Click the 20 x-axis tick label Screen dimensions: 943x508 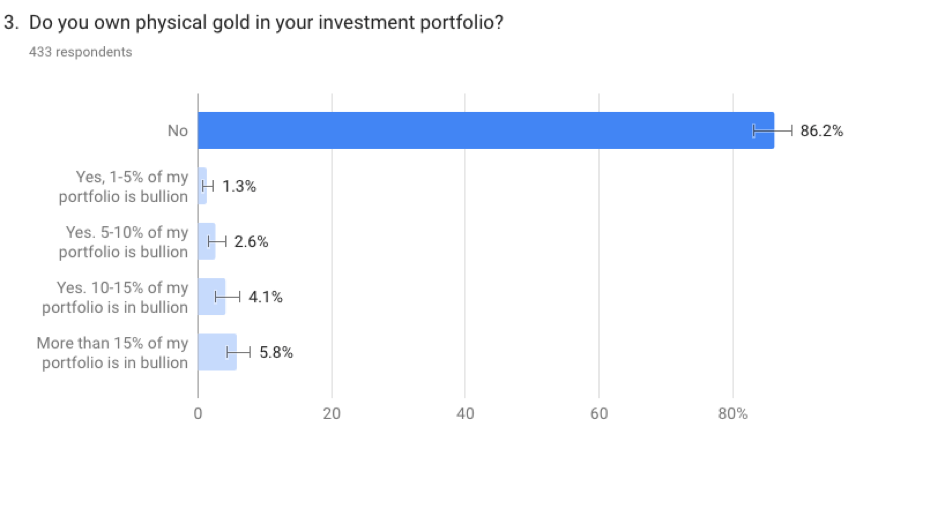click(331, 414)
